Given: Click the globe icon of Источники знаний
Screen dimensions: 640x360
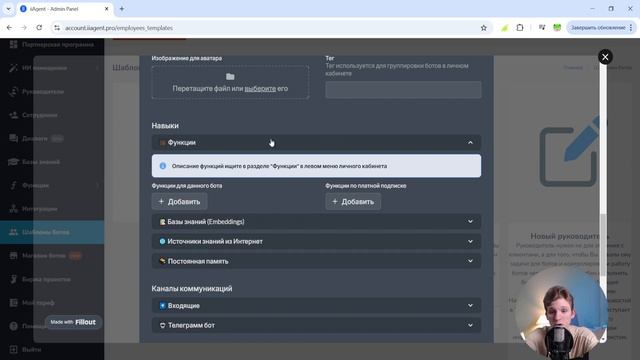Looking at the screenshot, I should pyautogui.click(x=162, y=241).
